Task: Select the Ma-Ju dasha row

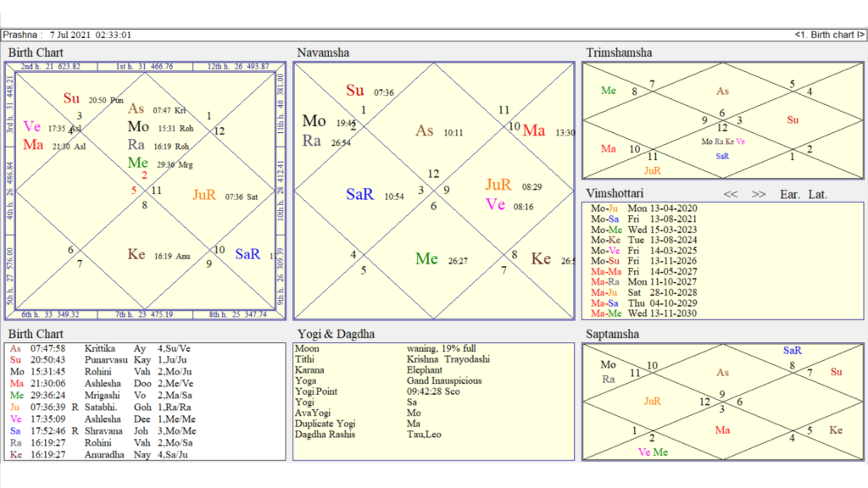Action: pyautogui.click(x=644, y=292)
